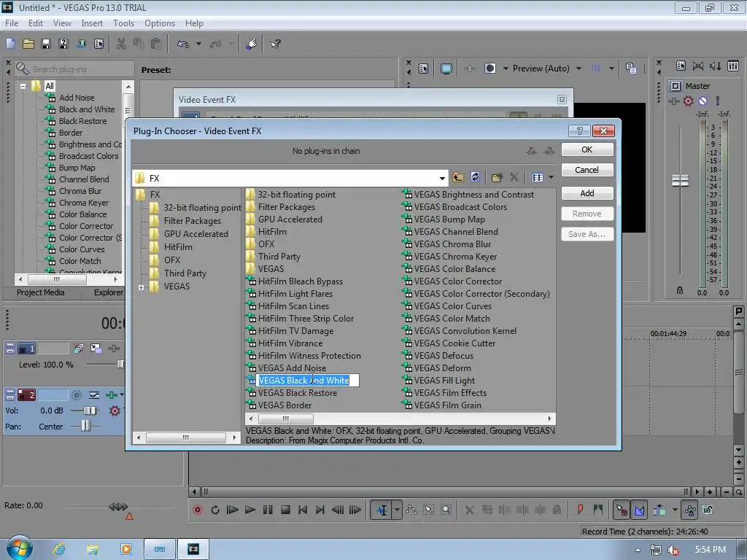Click the Up One Level folder icon
747x560 pixels.
(458, 178)
